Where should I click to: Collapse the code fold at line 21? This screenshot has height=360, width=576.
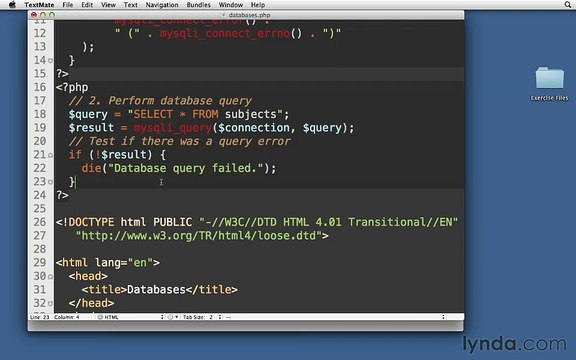(50, 155)
